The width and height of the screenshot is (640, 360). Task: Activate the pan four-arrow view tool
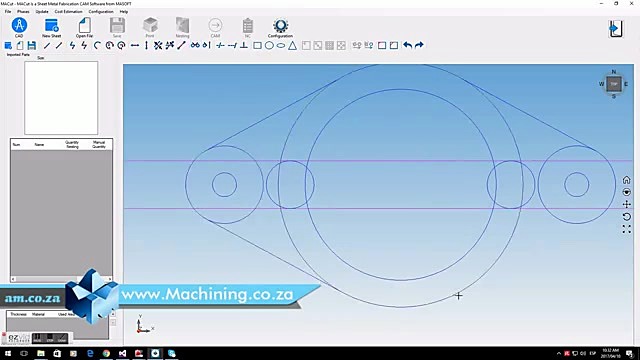627,204
